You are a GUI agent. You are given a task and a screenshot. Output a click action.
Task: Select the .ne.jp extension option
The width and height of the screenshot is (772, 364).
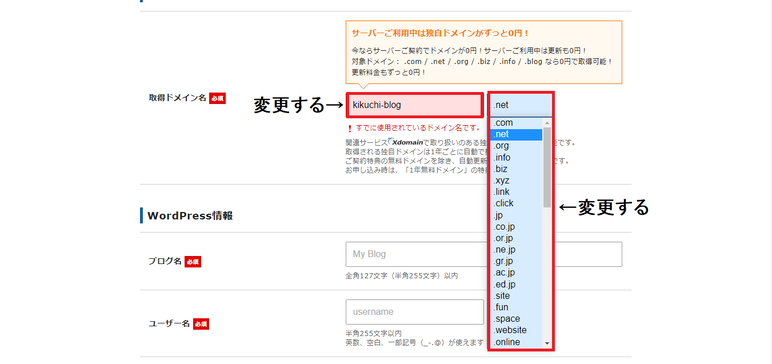click(x=516, y=250)
